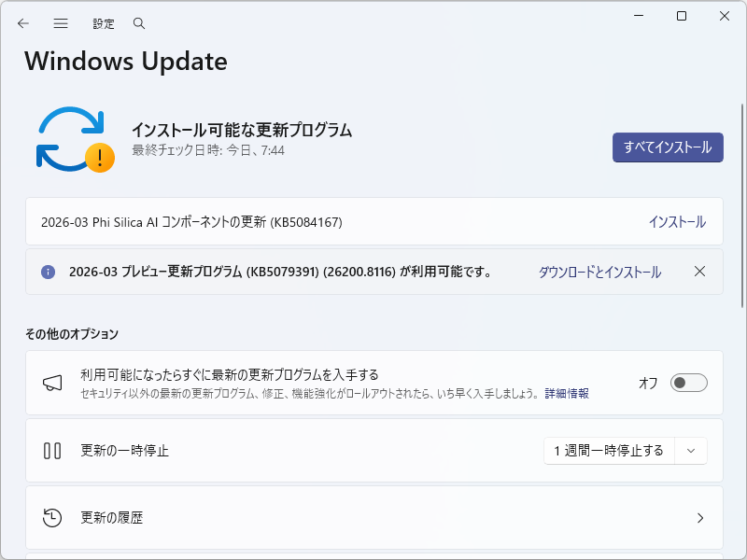Open the pause duration dropdown arrow
Screen dimensions: 747x560
691,450
